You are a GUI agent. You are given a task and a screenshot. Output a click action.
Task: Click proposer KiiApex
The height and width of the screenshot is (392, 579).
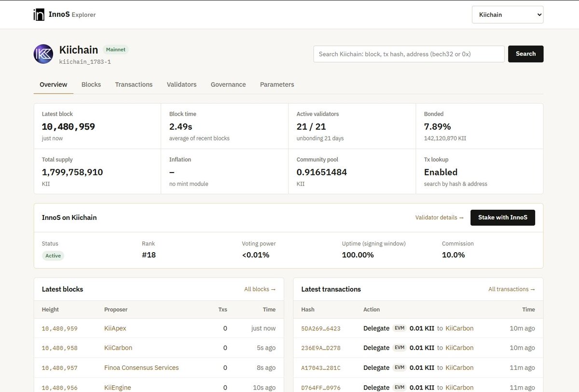click(115, 328)
